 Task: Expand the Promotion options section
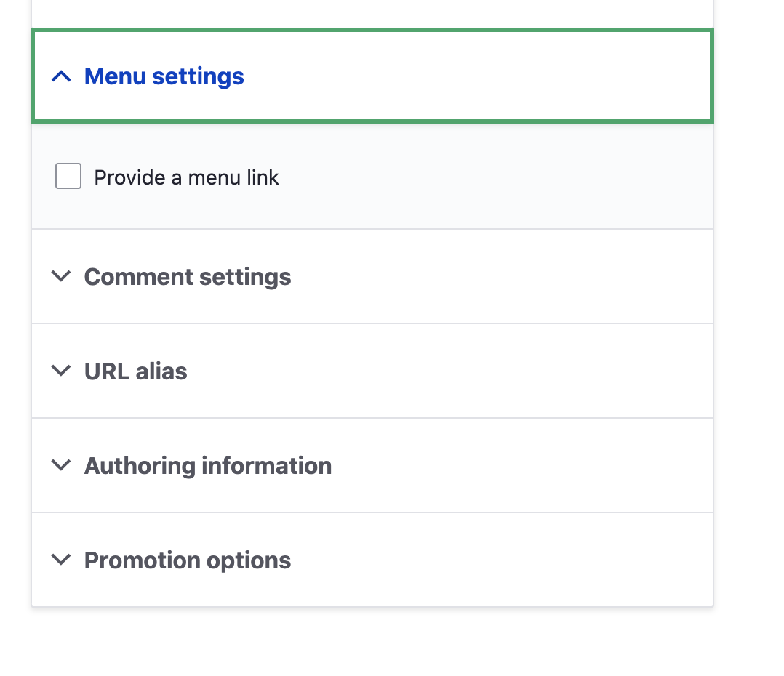[187, 560]
